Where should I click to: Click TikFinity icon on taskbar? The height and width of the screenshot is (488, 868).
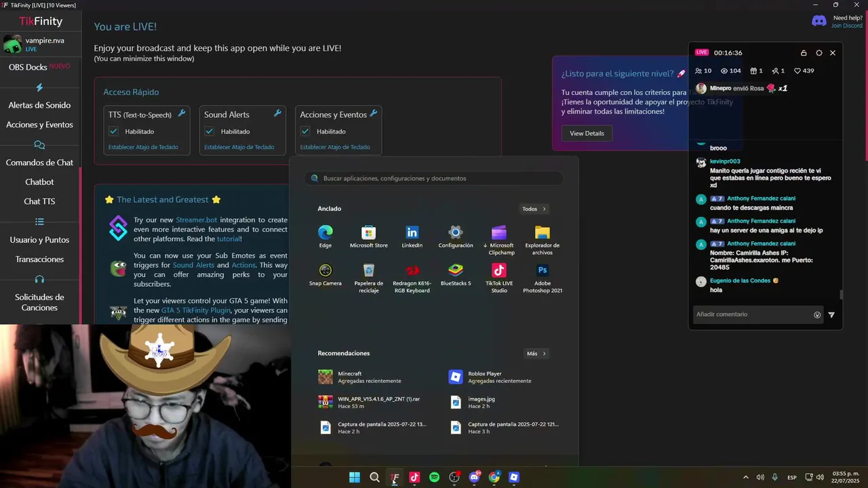395,477
